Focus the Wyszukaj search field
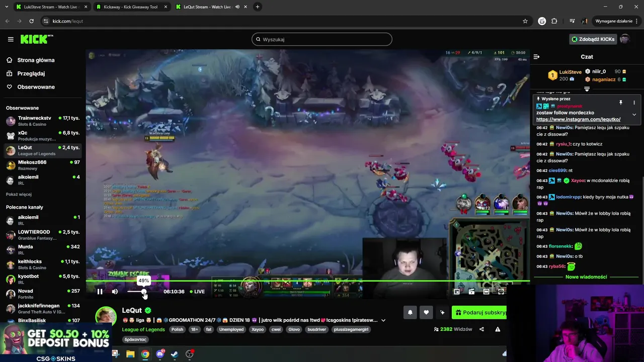This screenshot has width=644, height=362. [322, 39]
